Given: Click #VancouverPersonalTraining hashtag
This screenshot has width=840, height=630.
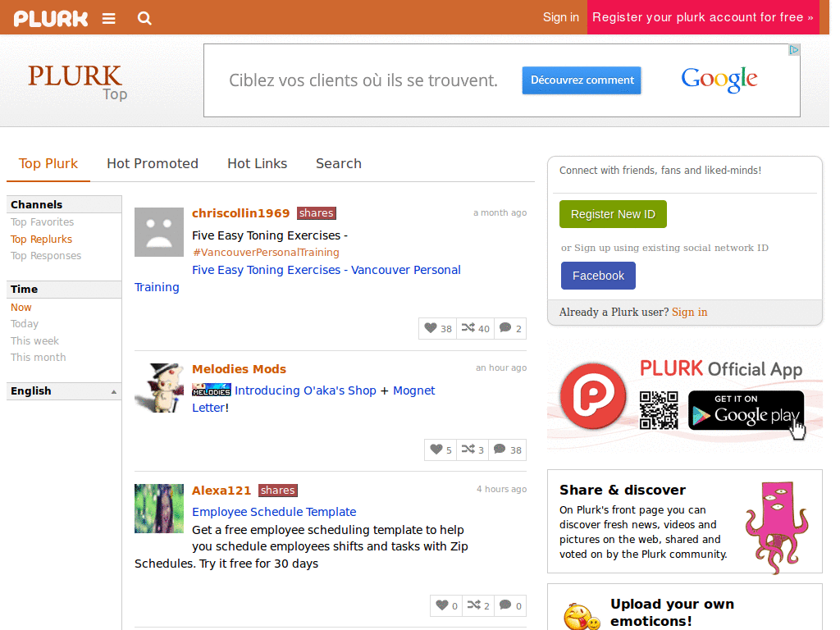Looking at the screenshot, I should click(x=266, y=253).
